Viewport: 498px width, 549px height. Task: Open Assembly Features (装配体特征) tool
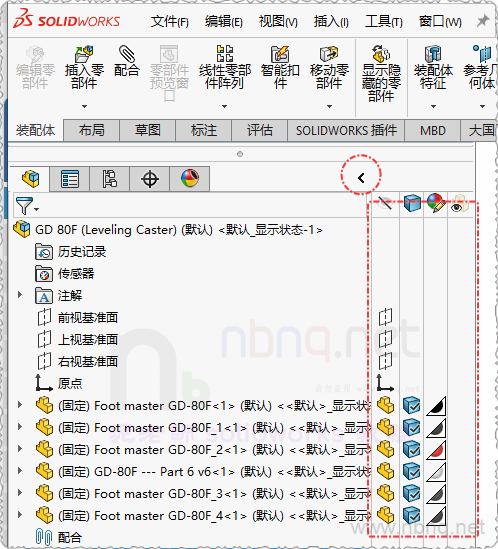click(433, 67)
